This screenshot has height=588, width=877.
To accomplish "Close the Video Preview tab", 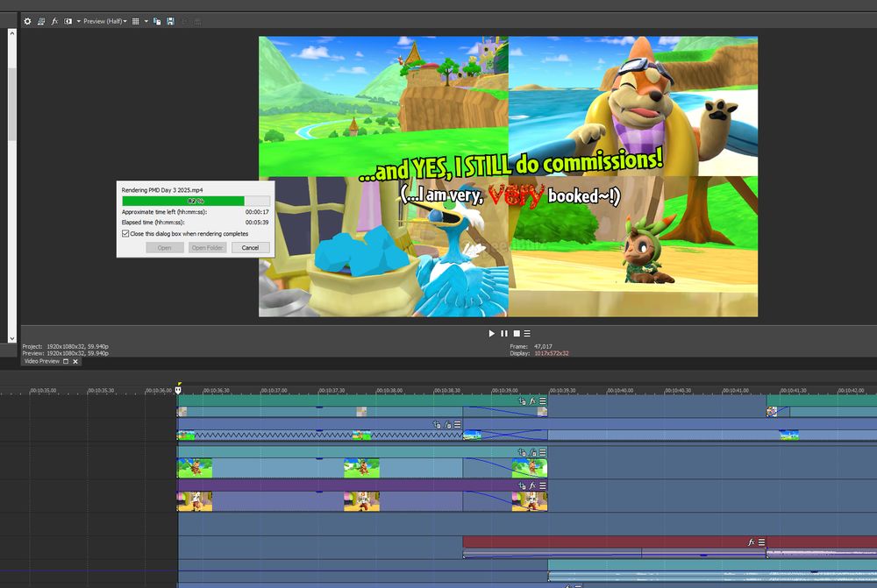I will coord(75,361).
